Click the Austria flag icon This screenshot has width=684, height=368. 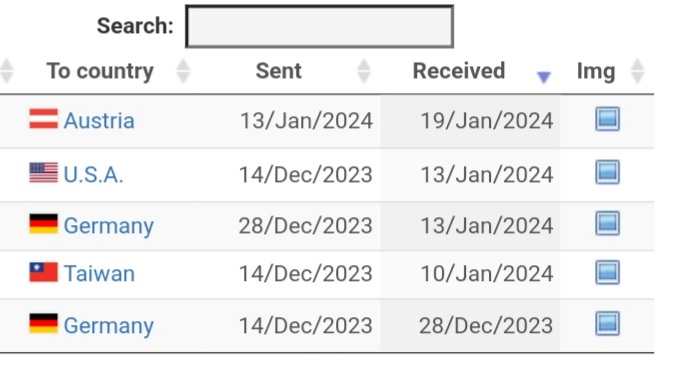pyautogui.click(x=43, y=119)
